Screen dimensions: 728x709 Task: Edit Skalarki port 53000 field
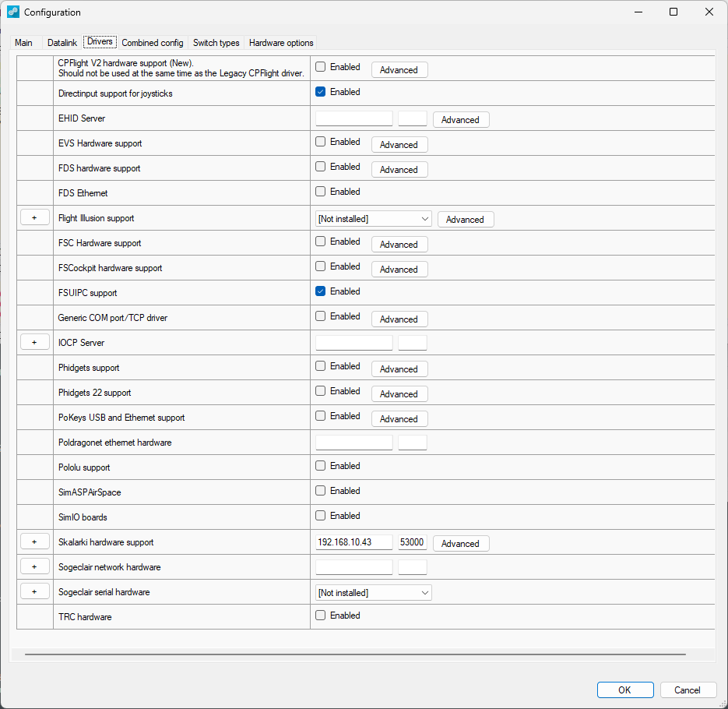413,542
